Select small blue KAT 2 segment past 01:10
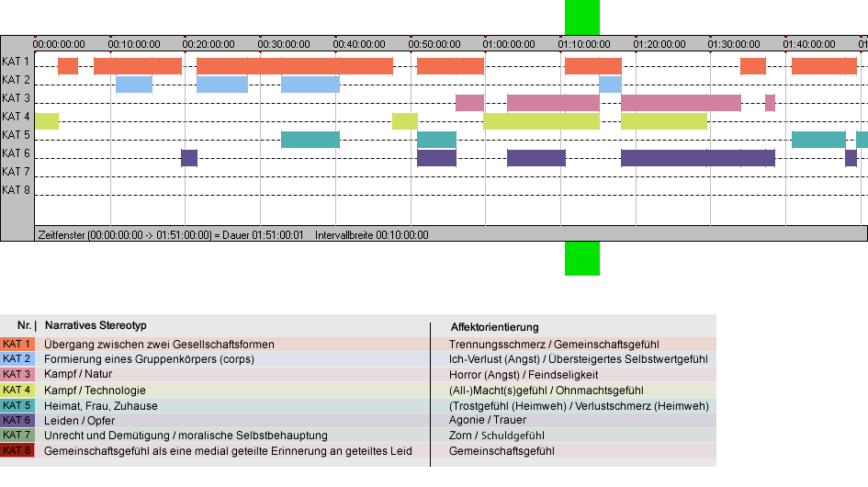This screenshot has height=487, width=868. point(610,85)
